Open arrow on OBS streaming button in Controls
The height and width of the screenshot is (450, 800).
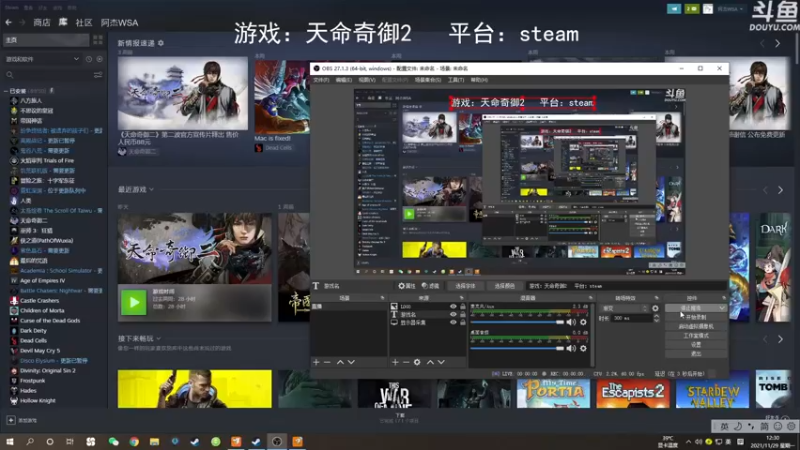click(x=721, y=308)
